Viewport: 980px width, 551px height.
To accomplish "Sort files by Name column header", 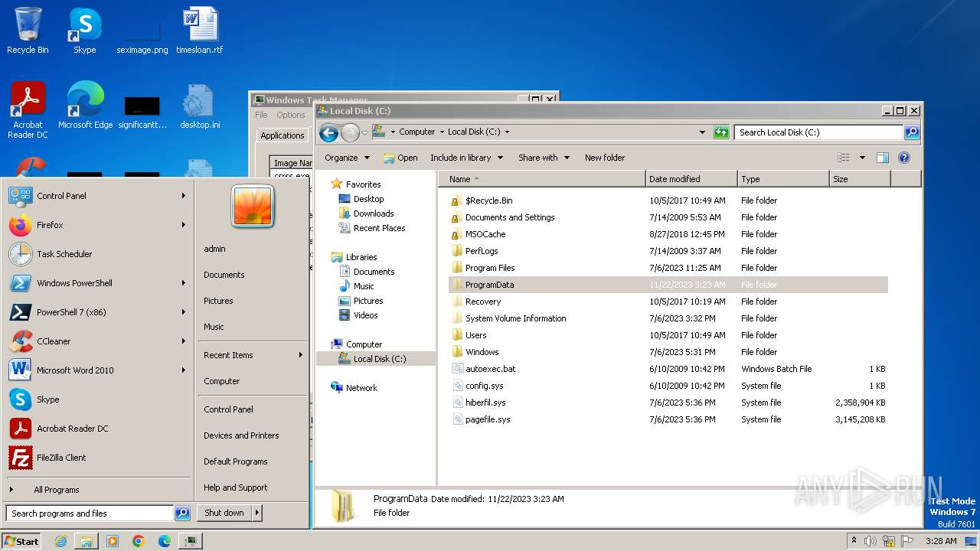I will [542, 179].
